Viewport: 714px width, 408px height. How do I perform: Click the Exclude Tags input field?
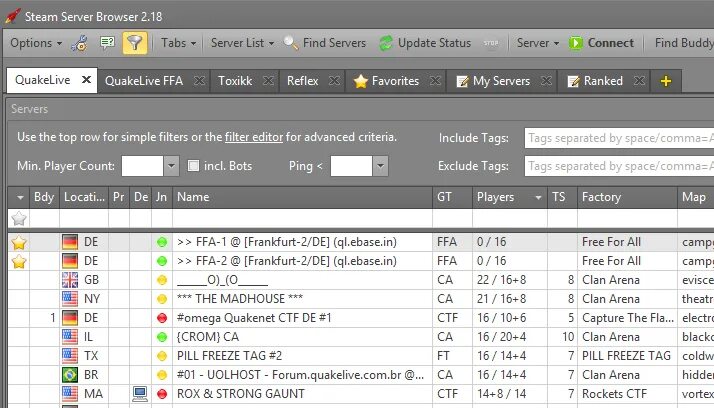tap(619, 166)
